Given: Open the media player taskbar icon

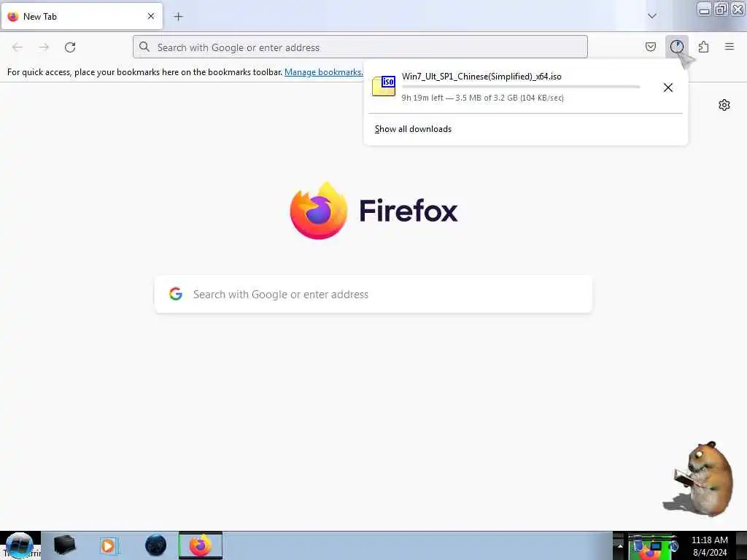Looking at the screenshot, I should [x=109, y=545].
